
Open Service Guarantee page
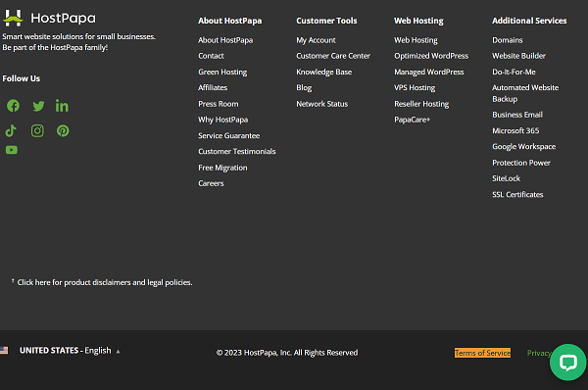pos(228,136)
